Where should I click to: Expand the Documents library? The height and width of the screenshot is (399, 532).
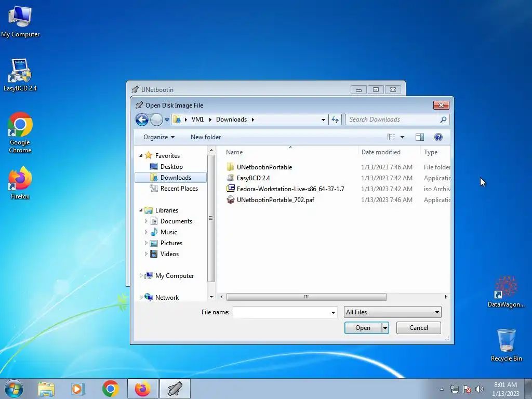tap(146, 221)
